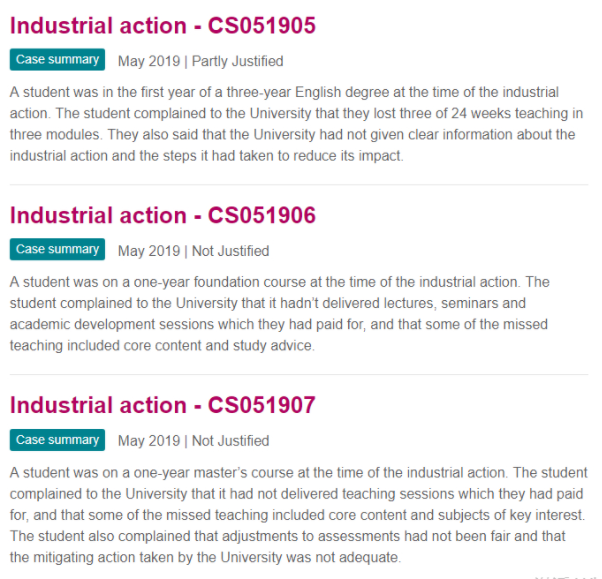The height and width of the screenshot is (579, 602).
Task: Click the CS051905 English degree description paragraph
Action: click(x=296, y=124)
